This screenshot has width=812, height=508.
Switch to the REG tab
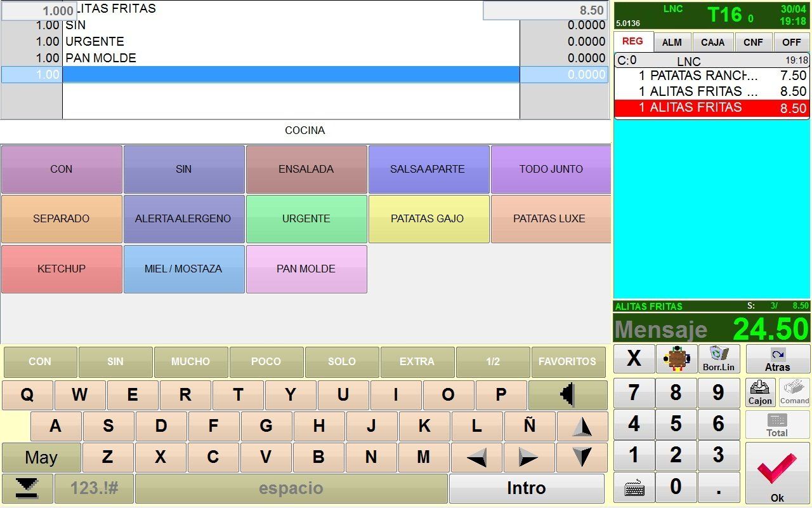(632, 41)
